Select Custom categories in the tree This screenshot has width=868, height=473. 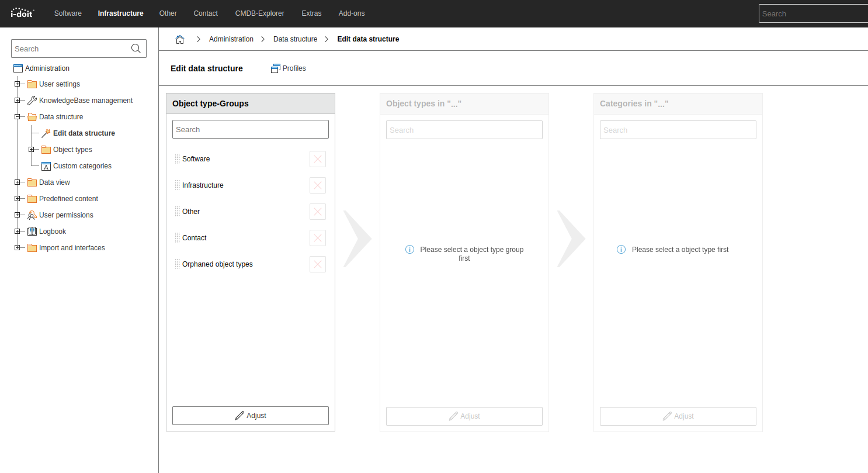click(82, 166)
